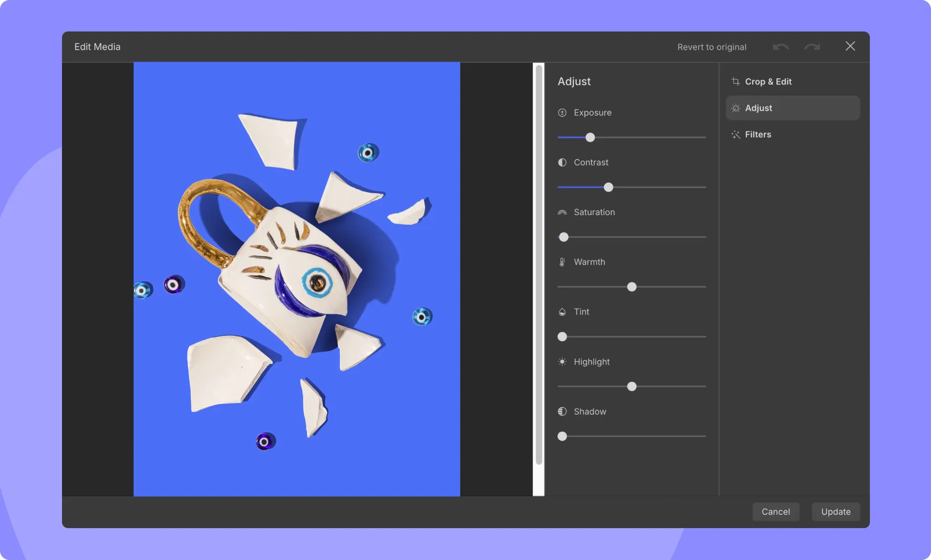Image resolution: width=931 pixels, height=560 pixels.
Task: Click the Contrast half-circle icon
Action: pyautogui.click(x=562, y=162)
